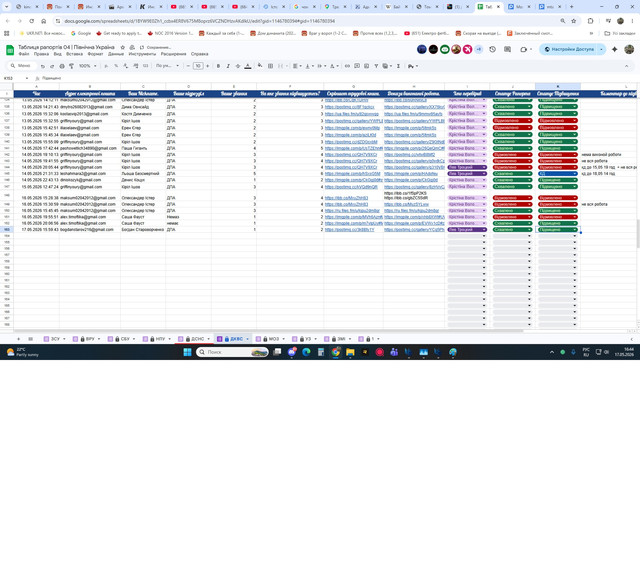The height and width of the screenshot is (584, 640).
Task: Open the Данные menu
Action: point(116,54)
